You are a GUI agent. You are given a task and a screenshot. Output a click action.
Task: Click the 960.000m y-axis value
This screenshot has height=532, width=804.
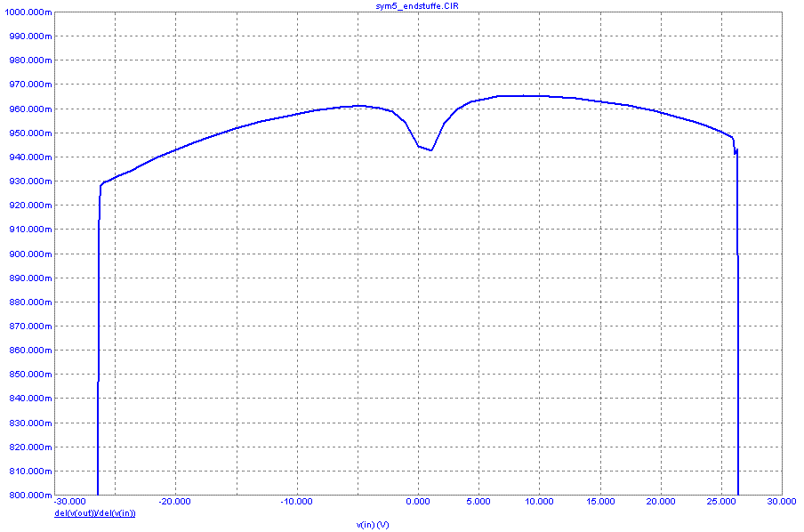pos(31,109)
